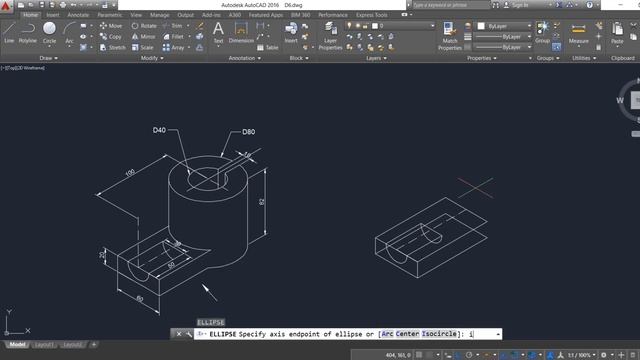Customize command line wrench icon

(189, 334)
